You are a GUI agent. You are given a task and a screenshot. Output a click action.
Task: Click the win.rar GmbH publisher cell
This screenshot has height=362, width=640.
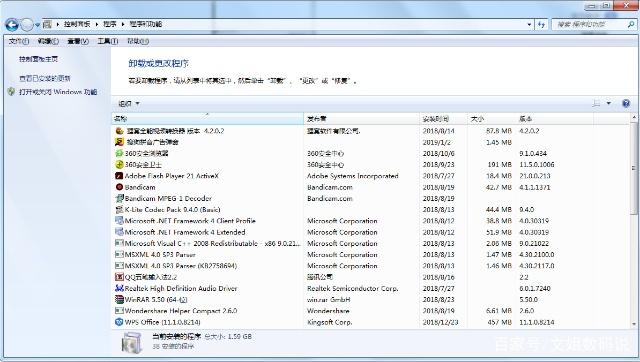click(x=329, y=300)
